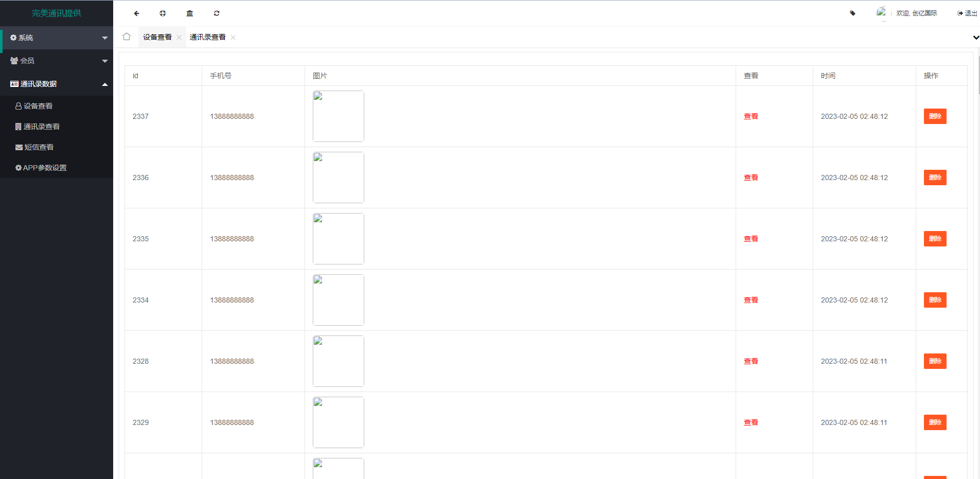Delete record 2335 with 删除 button
Screen dimensions: 980x479
[x=935, y=239]
